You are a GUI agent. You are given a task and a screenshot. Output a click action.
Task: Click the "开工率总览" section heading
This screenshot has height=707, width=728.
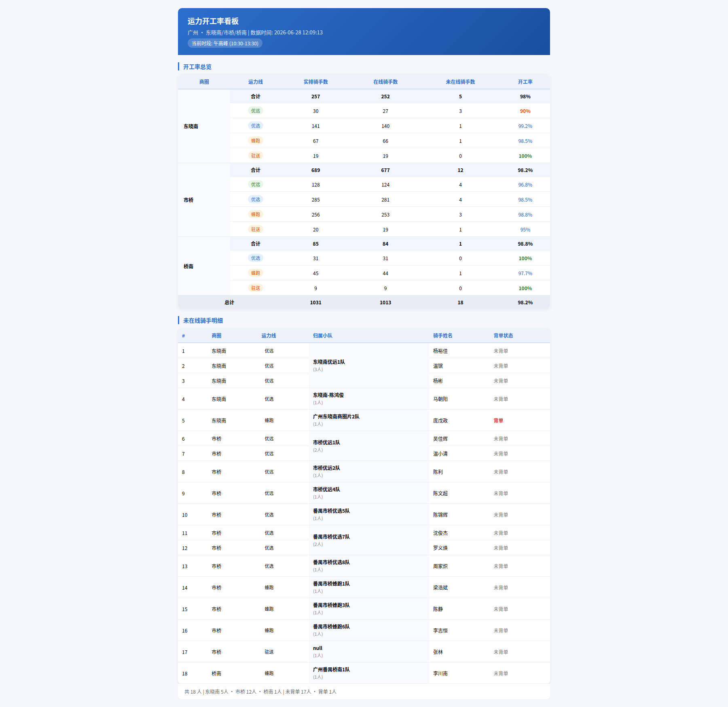point(197,67)
